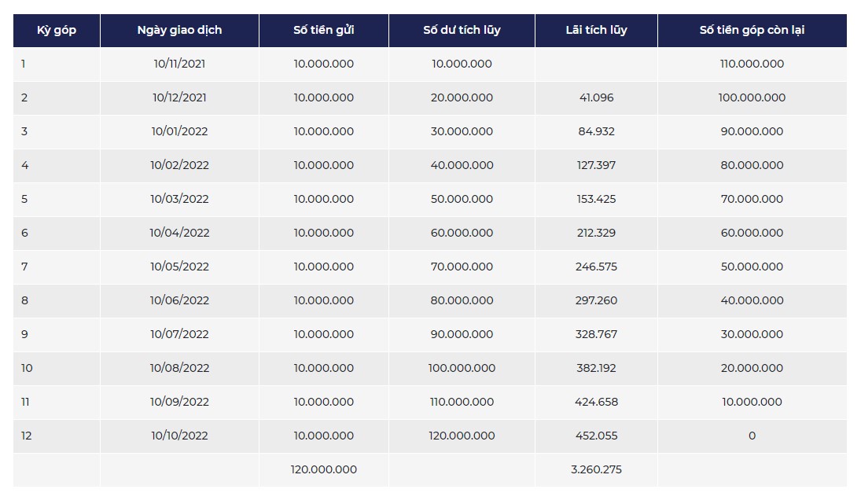The width and height of the screenshot is (861, 504).
Task: Select interest value 452.055
Action: pyautogui.click(x=596, y=436)
